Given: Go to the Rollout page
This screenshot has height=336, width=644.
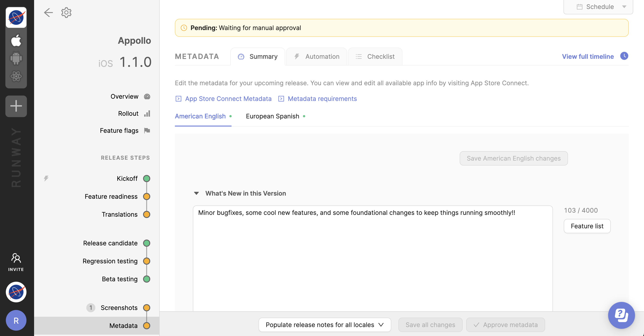Looking at the screenshot, I should coord(128,113).
